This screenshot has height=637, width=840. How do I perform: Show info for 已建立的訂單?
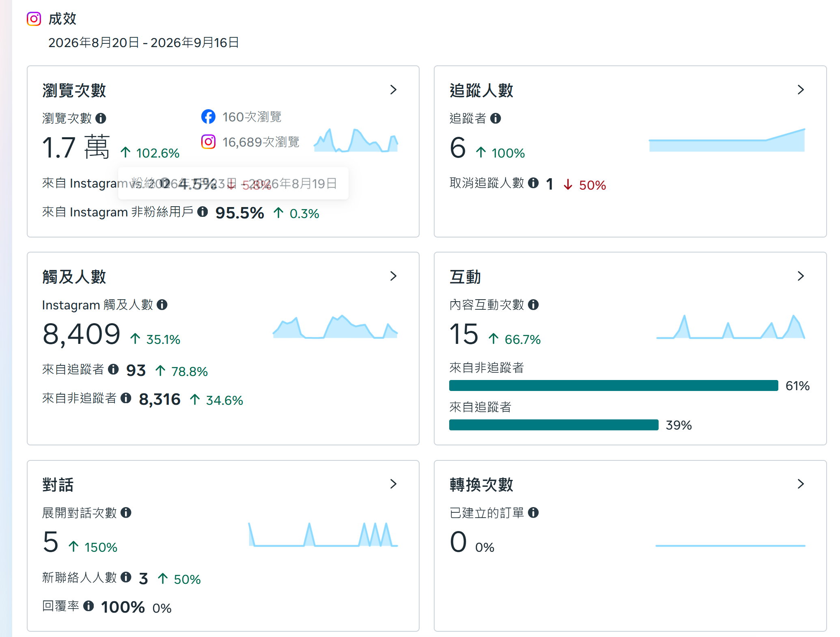point(533,512)
